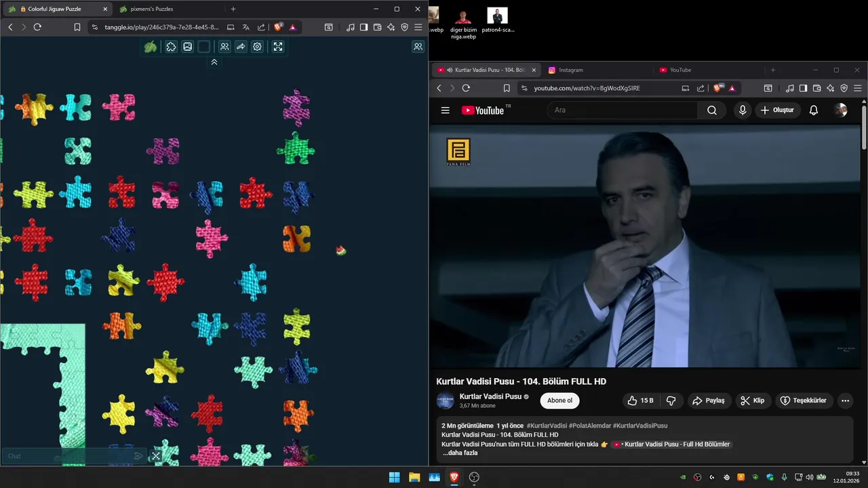This screenshot has height=488, width=868.
Task: Open the Kurtlar Vadisi Pusu channel name
Action: pyautogui.click(x=490, y=396)
